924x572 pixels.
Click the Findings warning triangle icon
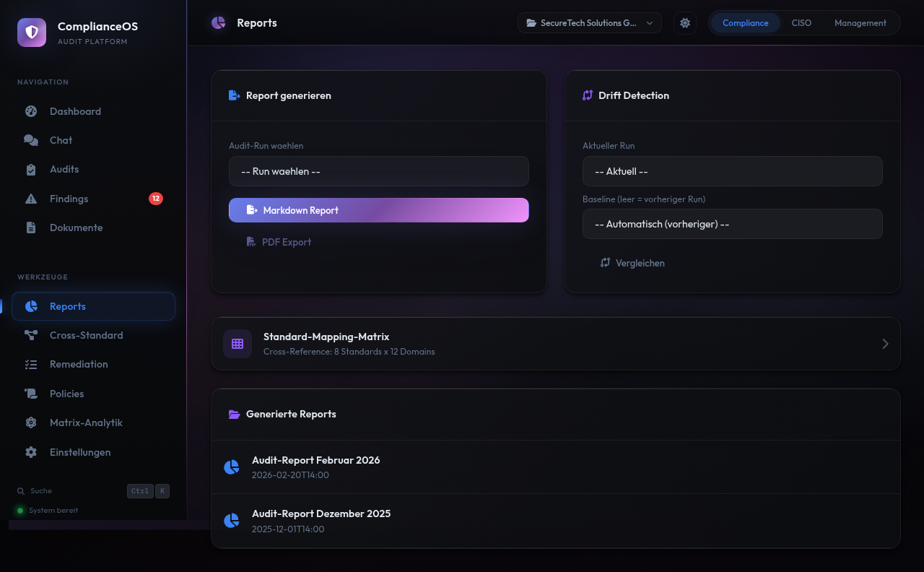pyautogui.click(x=31, y=199)
